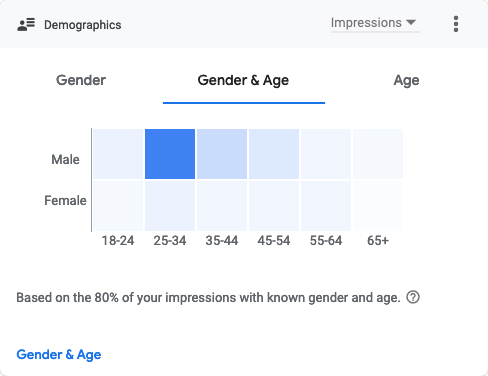Open the Gender & Age link at bottom

(x=59, y=355)
